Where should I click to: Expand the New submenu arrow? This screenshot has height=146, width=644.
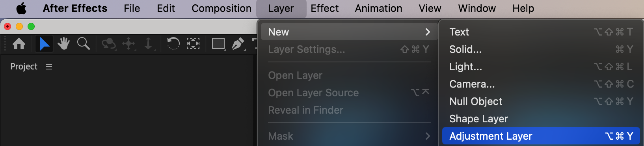428,32
